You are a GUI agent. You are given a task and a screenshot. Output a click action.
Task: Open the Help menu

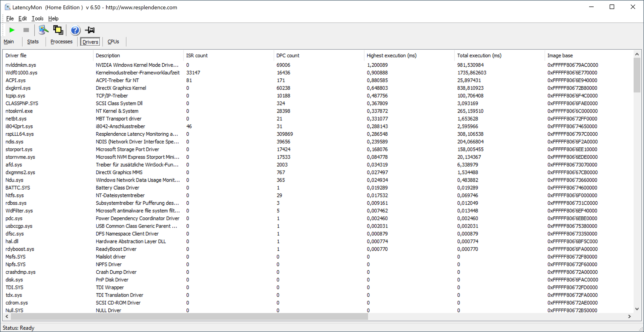point(53,18)
